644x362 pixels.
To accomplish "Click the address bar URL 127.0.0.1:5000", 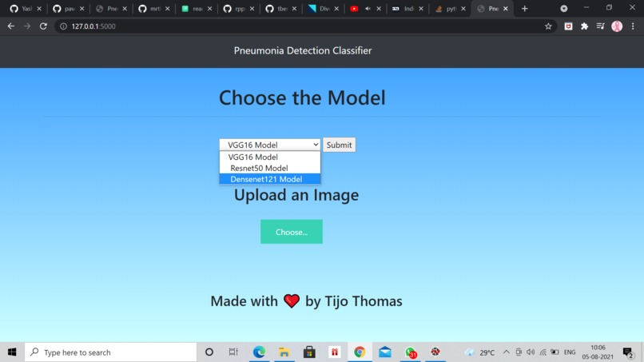I will [93, 26].
